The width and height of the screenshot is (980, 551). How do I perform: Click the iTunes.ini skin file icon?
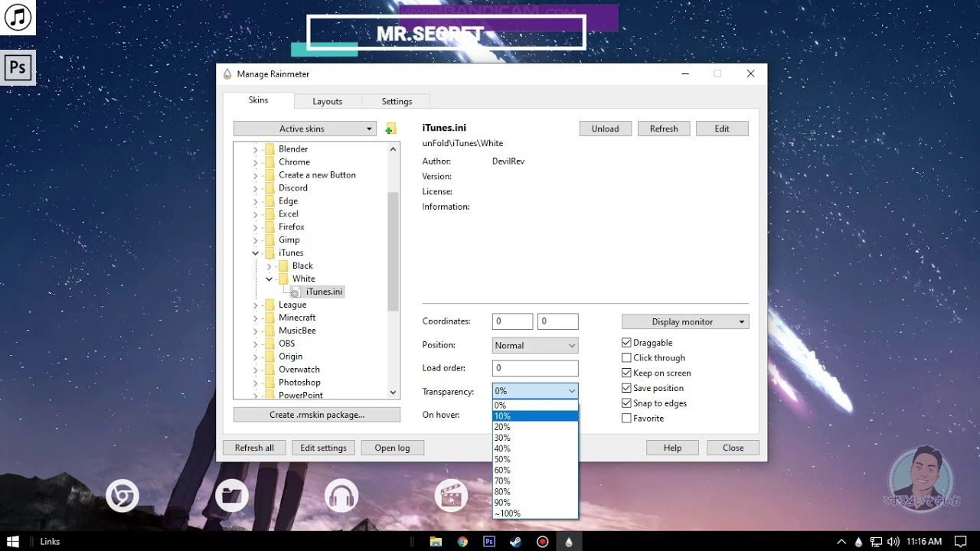coord(296,292)
